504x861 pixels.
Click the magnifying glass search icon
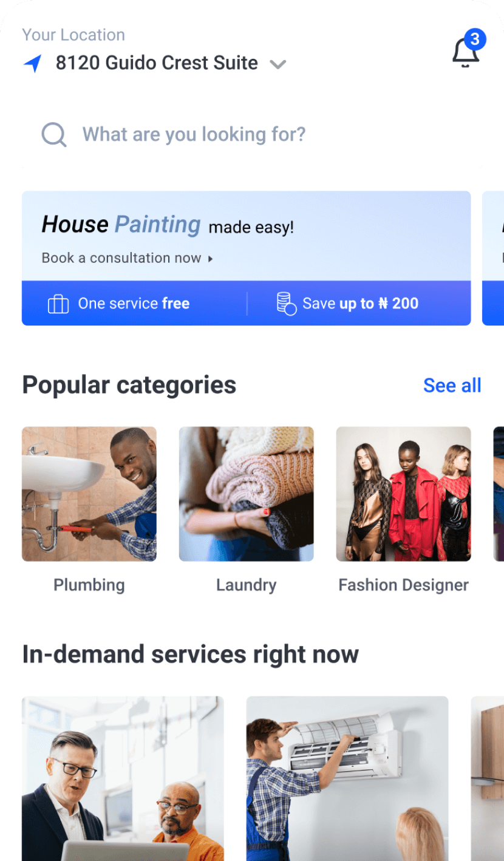point(54,135)
